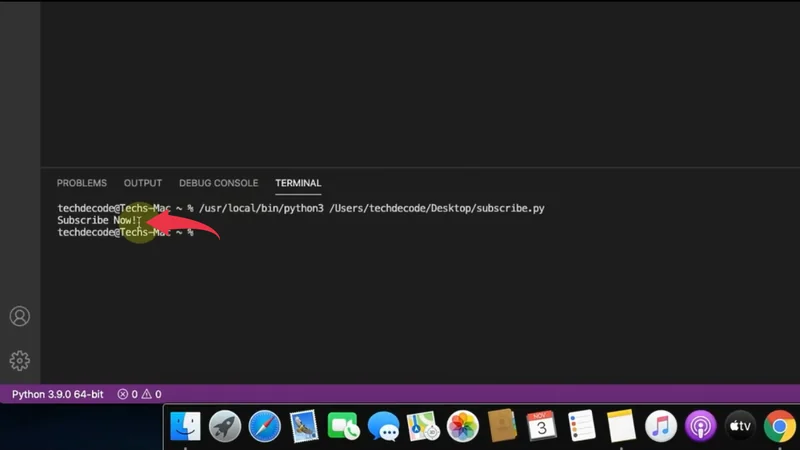Switch to the PROBLEMS tab
Image resolution: width=800 pixels, height=450 pixels.
(x=81, y=183)
